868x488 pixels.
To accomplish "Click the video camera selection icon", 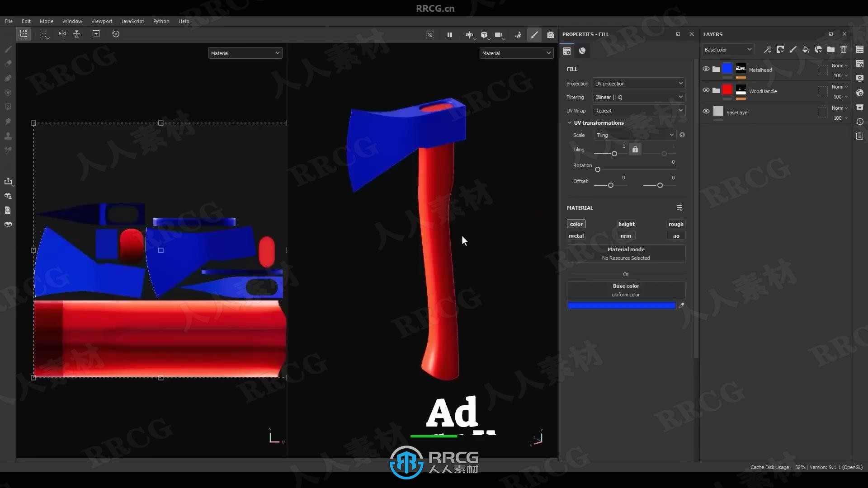I will point(499,35).
